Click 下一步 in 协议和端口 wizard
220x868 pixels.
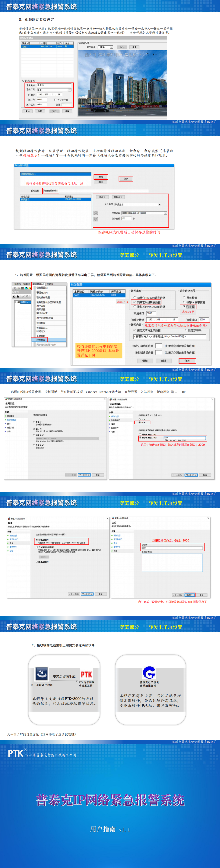coord(191,475)
